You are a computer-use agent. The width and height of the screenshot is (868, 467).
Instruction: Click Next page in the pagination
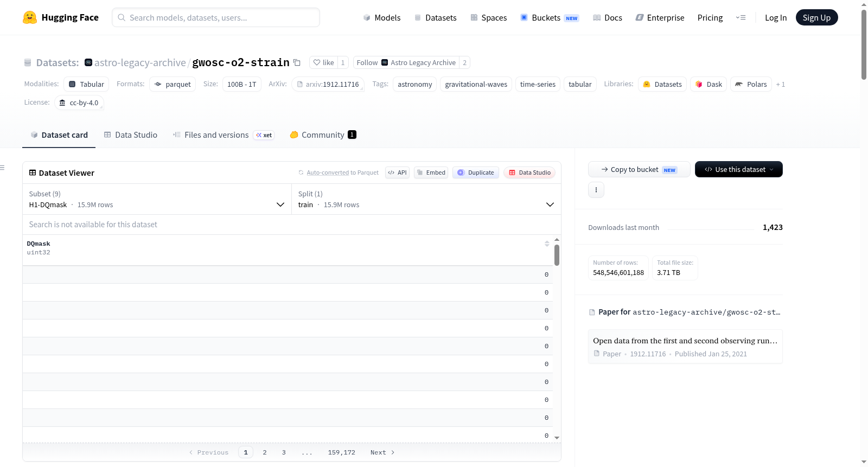(382, 452)
